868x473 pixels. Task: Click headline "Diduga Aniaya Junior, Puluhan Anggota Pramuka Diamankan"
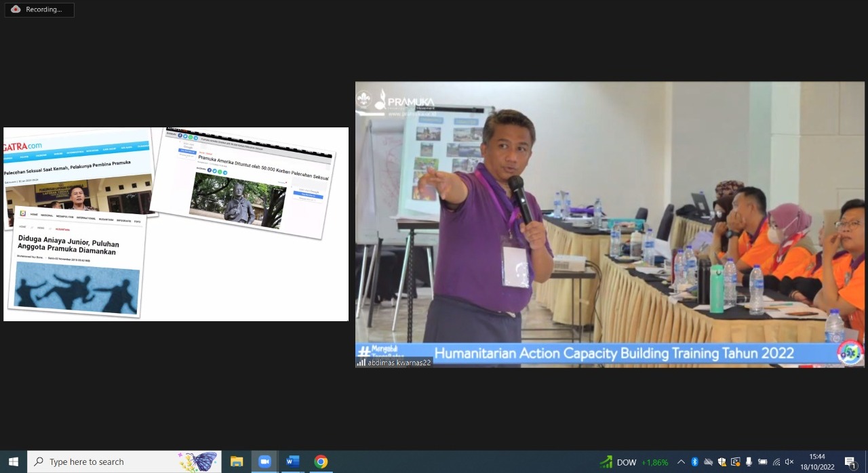click(68, 247)
